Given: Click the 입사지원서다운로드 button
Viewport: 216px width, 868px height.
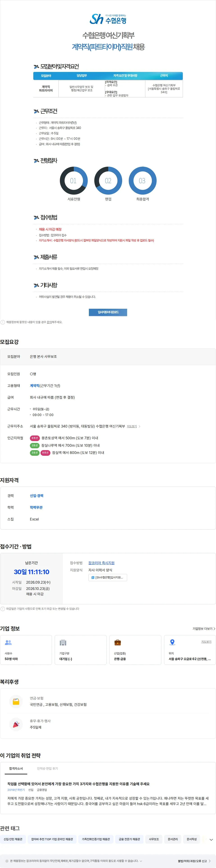Looking at the screenshot, I should 108,312.
